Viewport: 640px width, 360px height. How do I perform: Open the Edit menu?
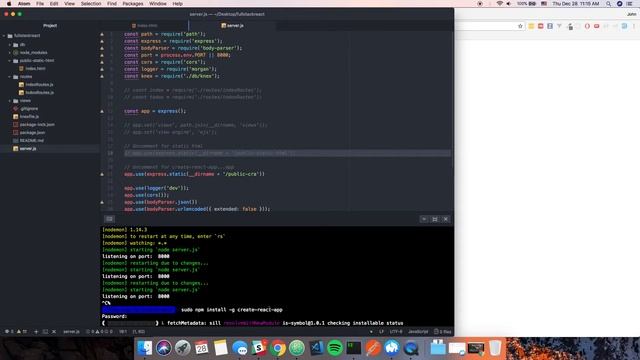54,4
